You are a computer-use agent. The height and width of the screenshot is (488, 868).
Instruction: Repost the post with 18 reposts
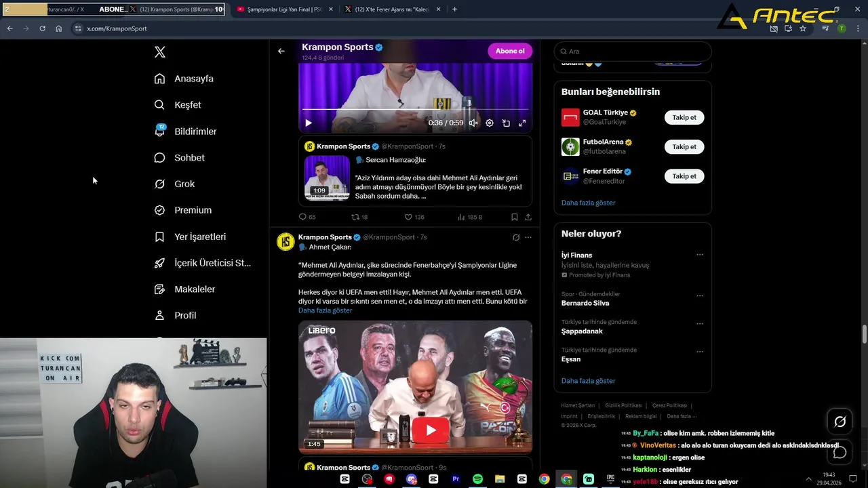coord(355,217)
